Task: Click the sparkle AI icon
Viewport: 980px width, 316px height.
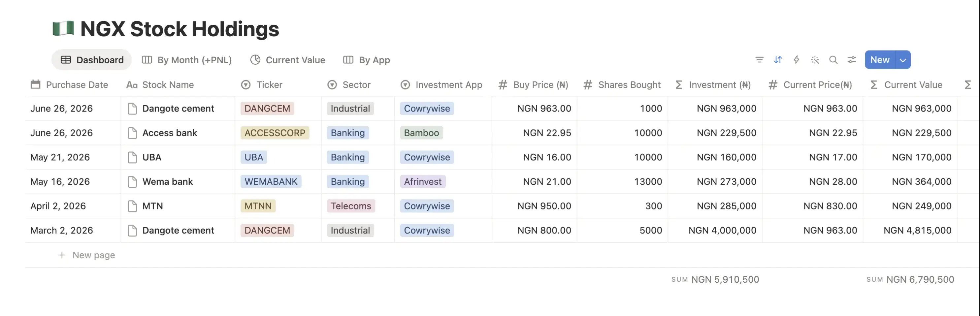Action: 814,60
